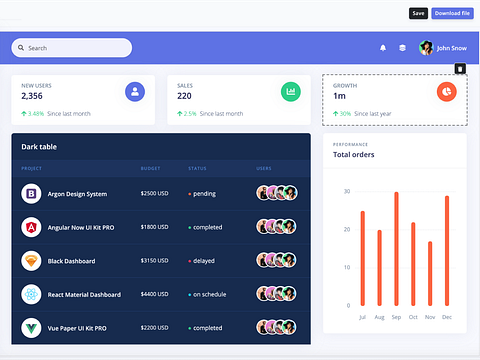Click the React Material Dashboard logo
The height and width of the screenshot is (360, 480).
(x=31, y=294)
